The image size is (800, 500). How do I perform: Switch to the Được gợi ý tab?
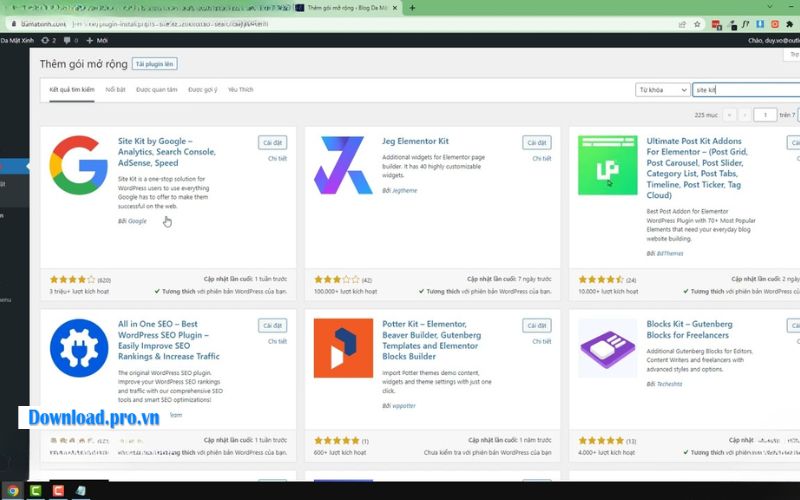pyautogui.click(x=203, y=90)
